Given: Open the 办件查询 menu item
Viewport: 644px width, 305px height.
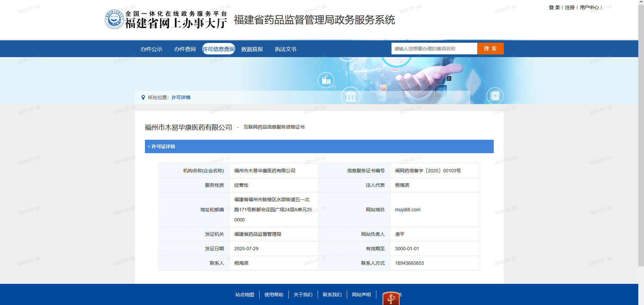Looking at the screenshot, I should point(185,49).
